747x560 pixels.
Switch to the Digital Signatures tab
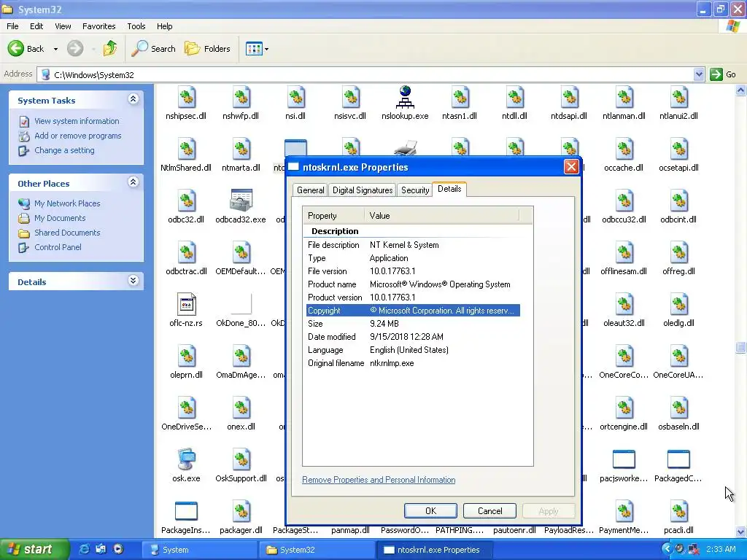pos(363,190)
